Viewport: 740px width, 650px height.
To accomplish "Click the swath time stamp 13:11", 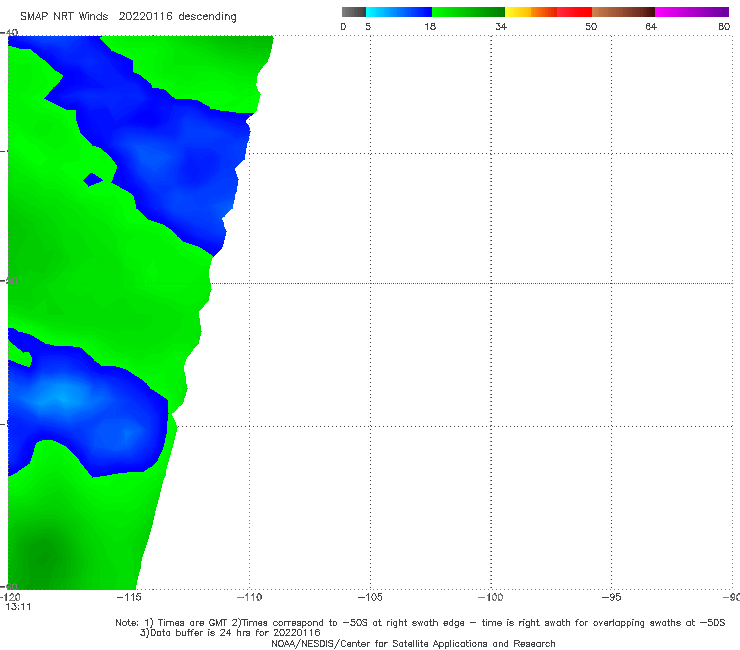I will tap(18, 607).
